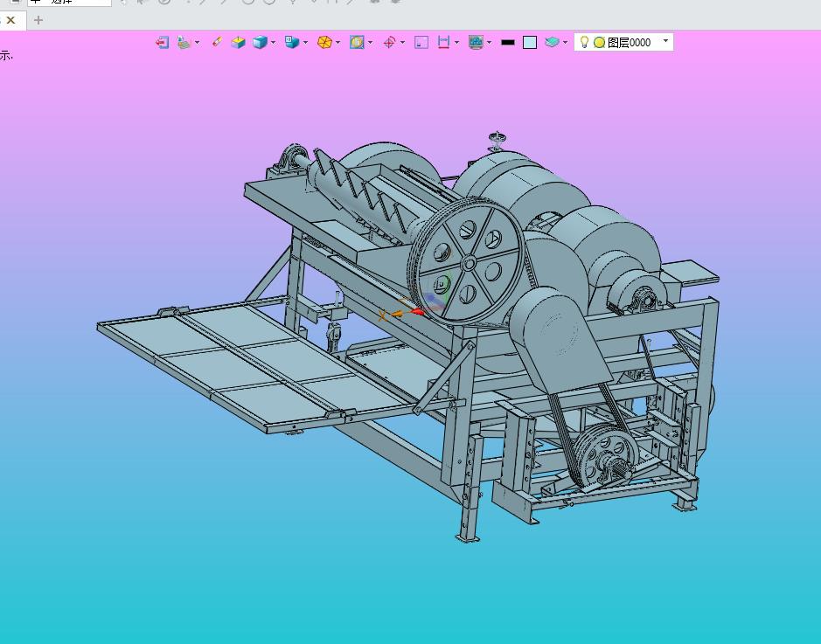821x644 pixels.
Task: Select the eraser tool icon
Action: click(x=217, y=42)
